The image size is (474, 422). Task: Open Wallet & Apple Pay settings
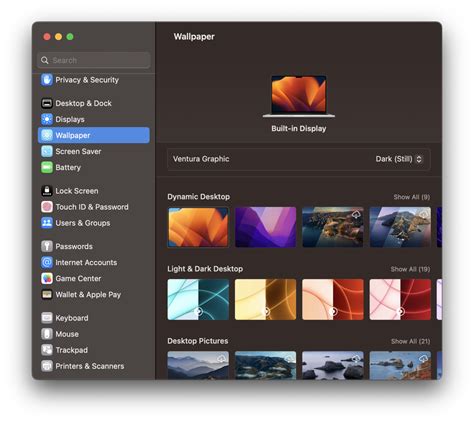click(94, 294)
